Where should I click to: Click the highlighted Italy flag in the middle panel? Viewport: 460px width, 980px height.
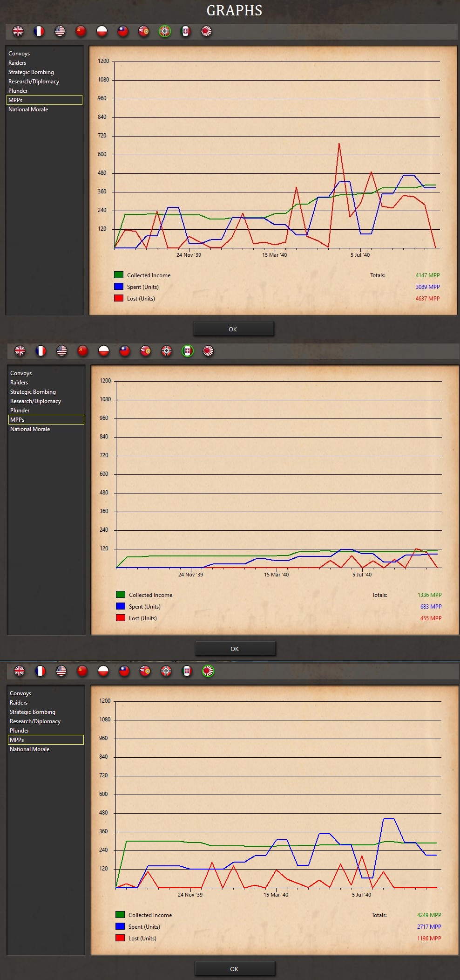[x=187, y=351]
